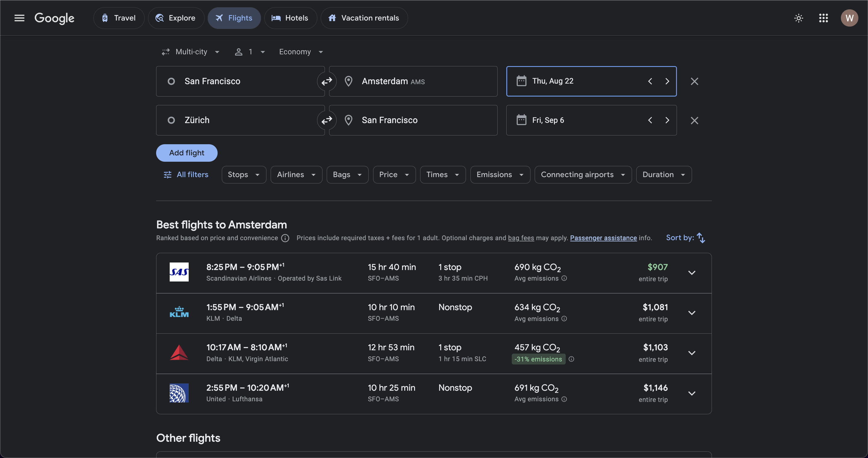Switch to the Hotels tab
Viewport: 868px width, 458px height.
coord(291,18)
